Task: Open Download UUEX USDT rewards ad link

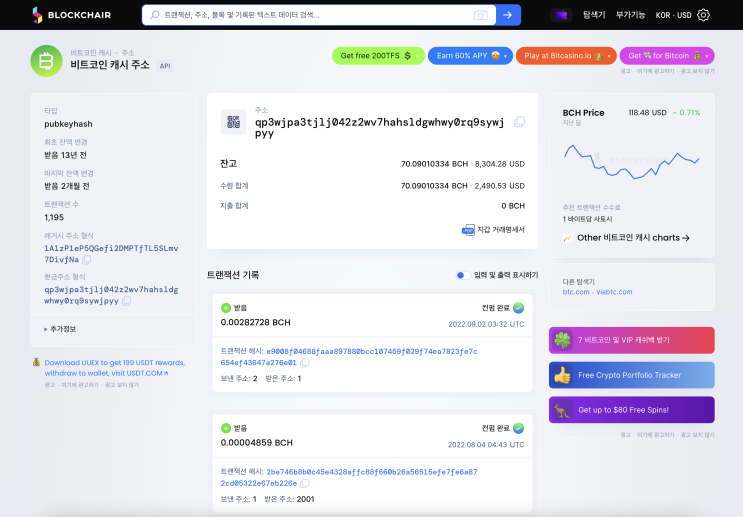Action: click(115, 368)
